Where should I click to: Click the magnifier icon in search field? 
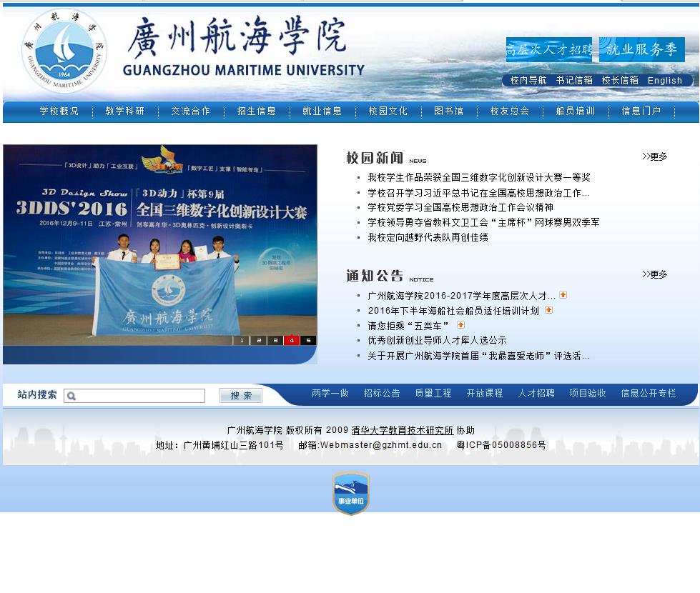(71, 396)
